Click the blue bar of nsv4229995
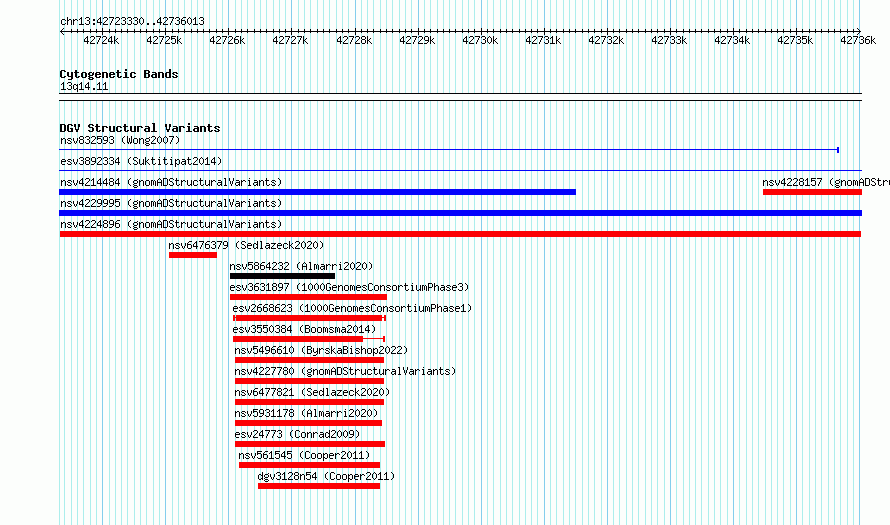 [x=460, y=213]
